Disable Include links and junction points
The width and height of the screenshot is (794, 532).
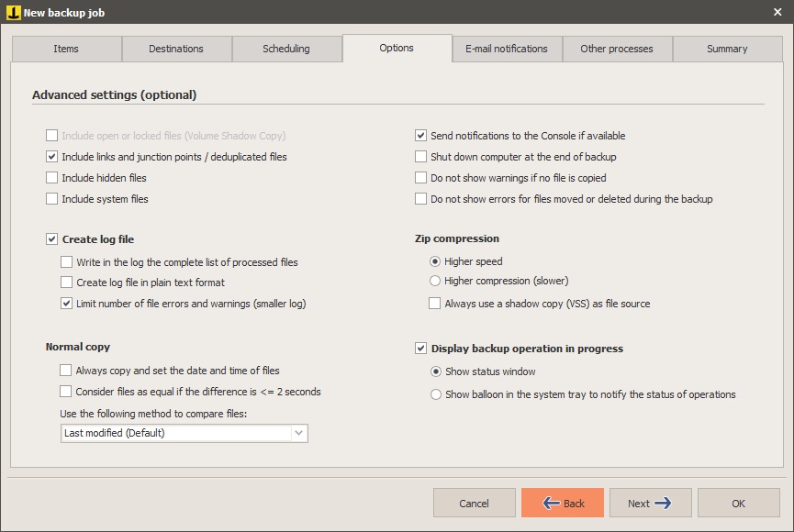[52, 157]
